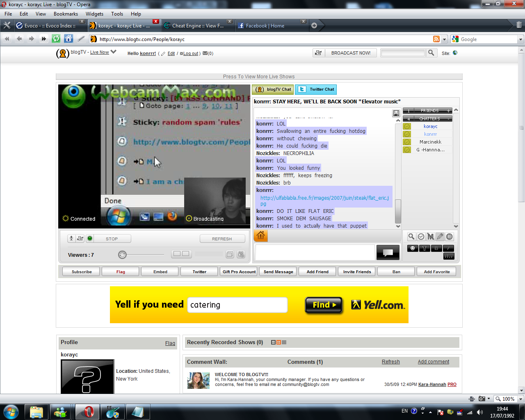Click the Opera icon in Windows taskbar
Viewport: 525px width, 420px height.
pyautogui.click(x=87, y=412)
